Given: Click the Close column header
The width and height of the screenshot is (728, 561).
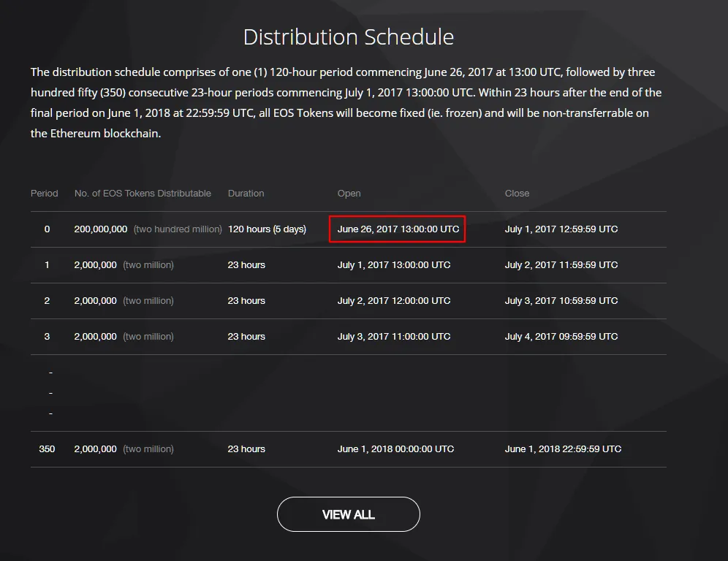Looking at the screenshot, I should (x=517, y=194).
